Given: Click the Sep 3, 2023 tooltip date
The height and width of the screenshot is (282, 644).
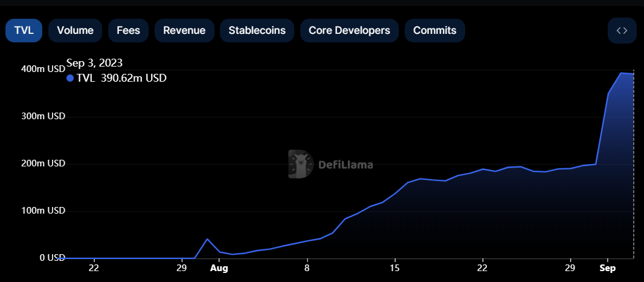Looking at the screenshot, I should (95, 63).
